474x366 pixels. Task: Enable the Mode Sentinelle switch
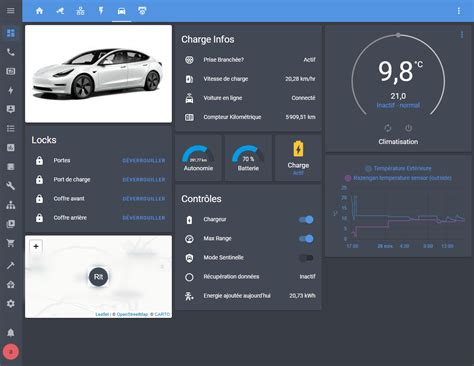coord(306,258)
